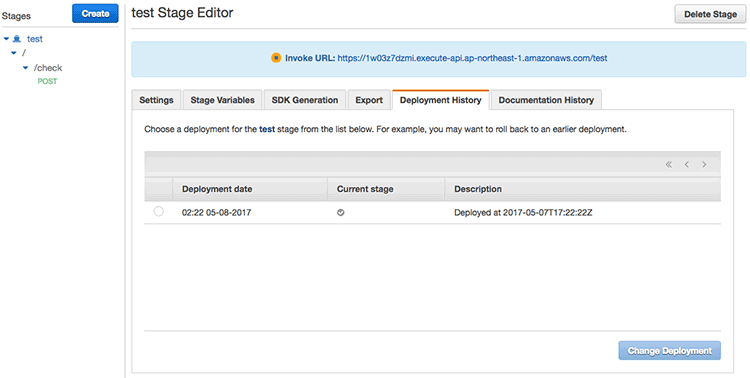750x378 pixels.
Task: Switch to the Export tab
Action: coord(369,100)
